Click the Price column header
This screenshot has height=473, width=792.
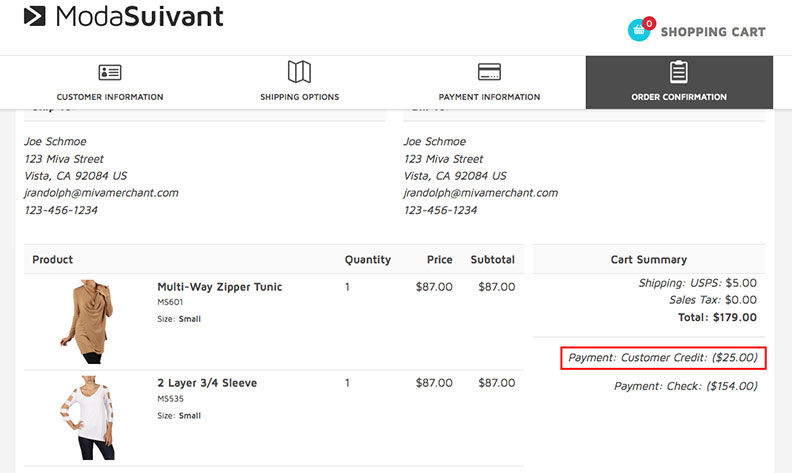click(439, 259)
